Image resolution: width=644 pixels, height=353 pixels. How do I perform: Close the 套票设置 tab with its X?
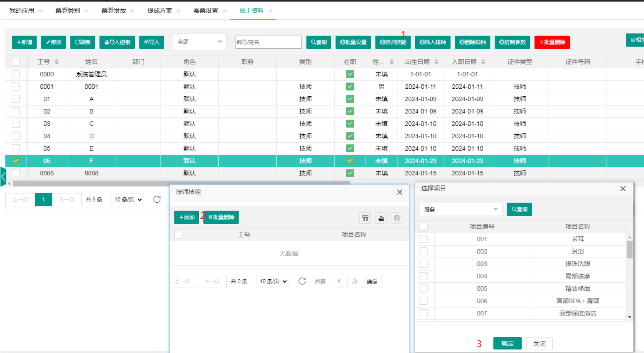click(x=224, y=11)
